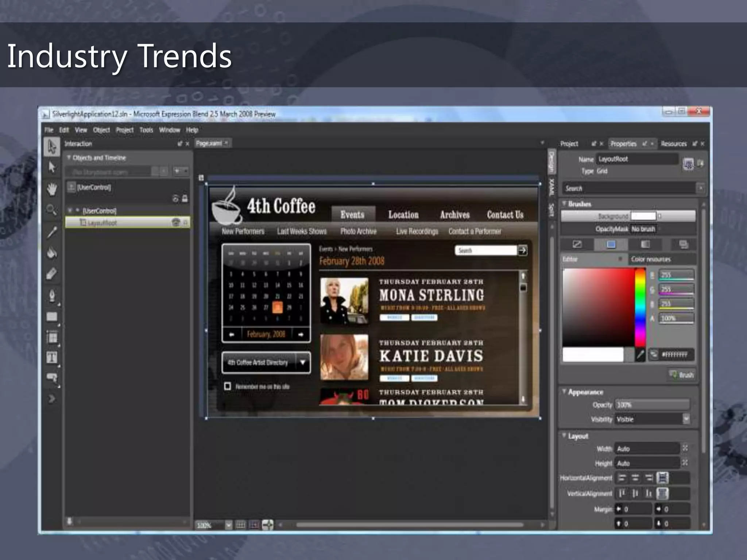Viewport: 747px width, 560px height.
Task: Open the File menu
Action: click(49, 130)
